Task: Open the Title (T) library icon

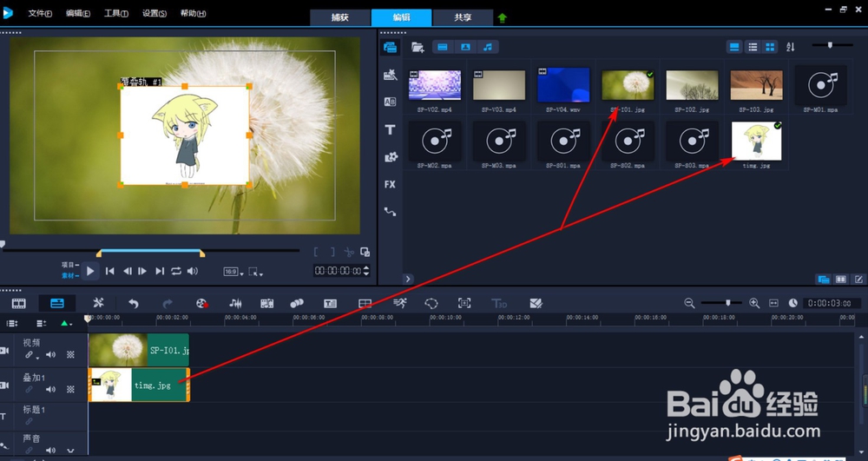Action: coord(391,129)
